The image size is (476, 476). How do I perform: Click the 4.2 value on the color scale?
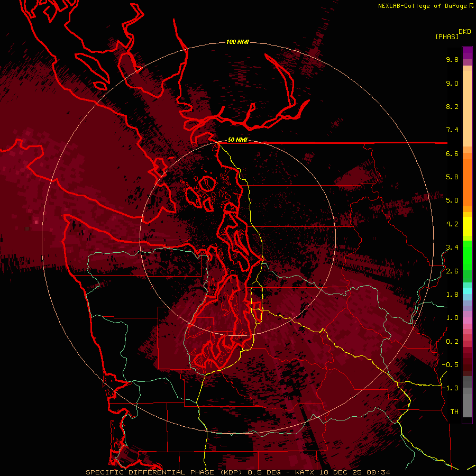(452, 224)
